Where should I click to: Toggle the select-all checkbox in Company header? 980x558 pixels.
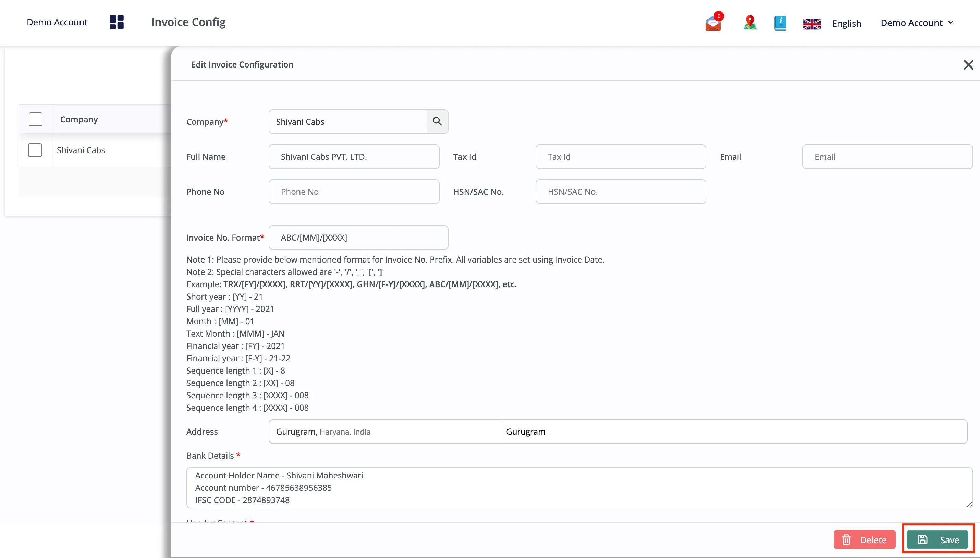[x=36, y=119]
